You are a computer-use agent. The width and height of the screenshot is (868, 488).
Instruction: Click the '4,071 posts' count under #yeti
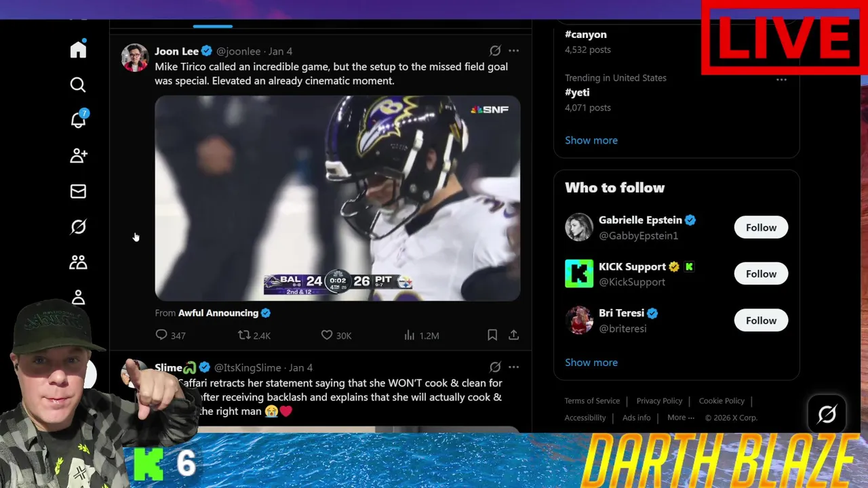(588, 108)
